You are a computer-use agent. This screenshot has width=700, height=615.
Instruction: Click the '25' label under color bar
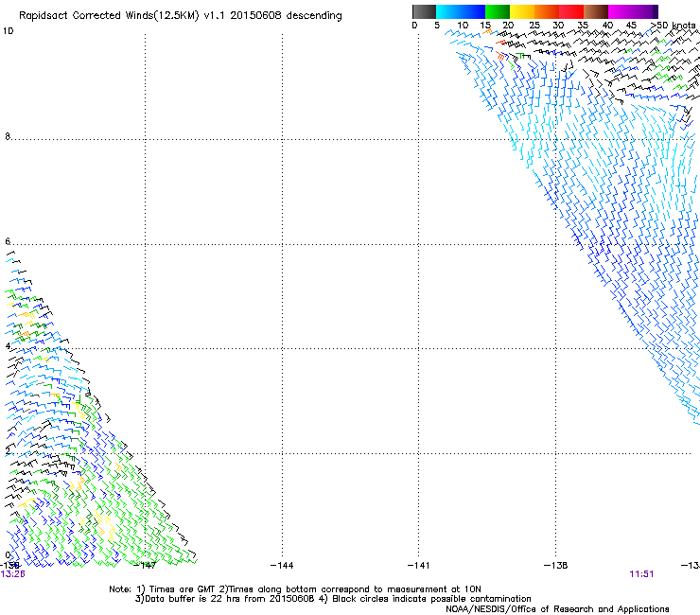pos(534,26)
